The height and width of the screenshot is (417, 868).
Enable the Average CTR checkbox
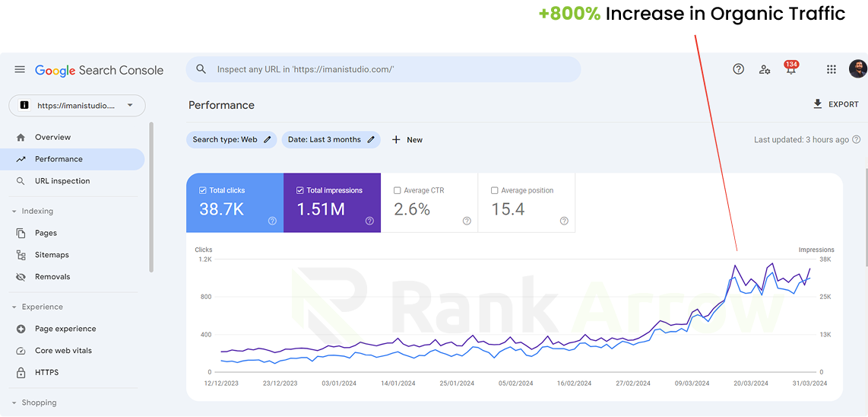pyautogui.click(x=397, y=190)
